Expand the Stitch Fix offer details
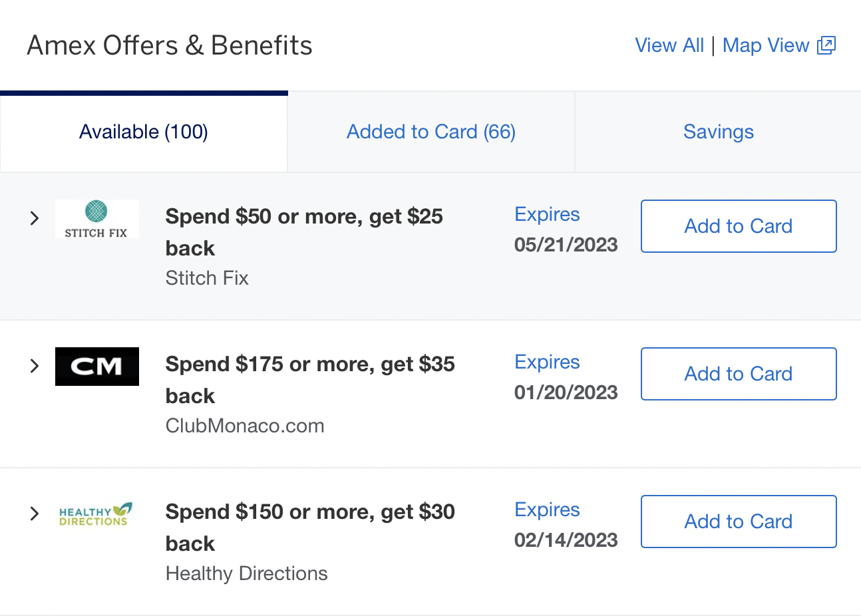Viewport: 861px width, 616px height. click(x=34, y=218)
